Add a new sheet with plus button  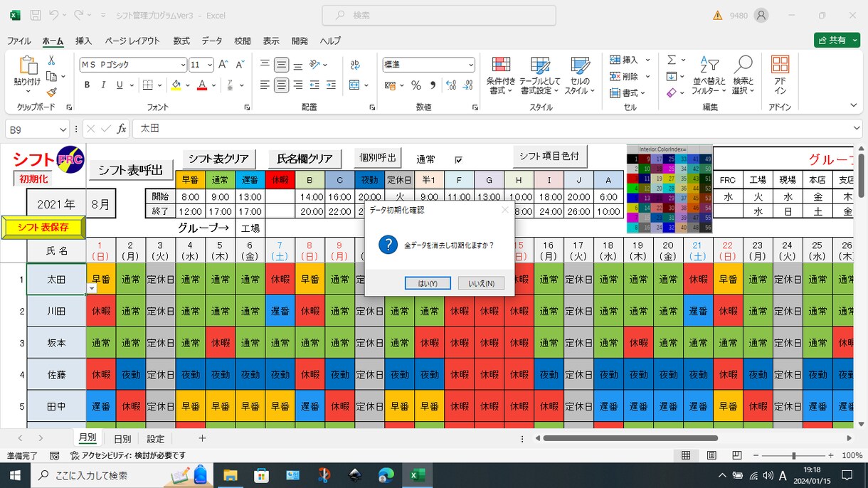[202, 438]
